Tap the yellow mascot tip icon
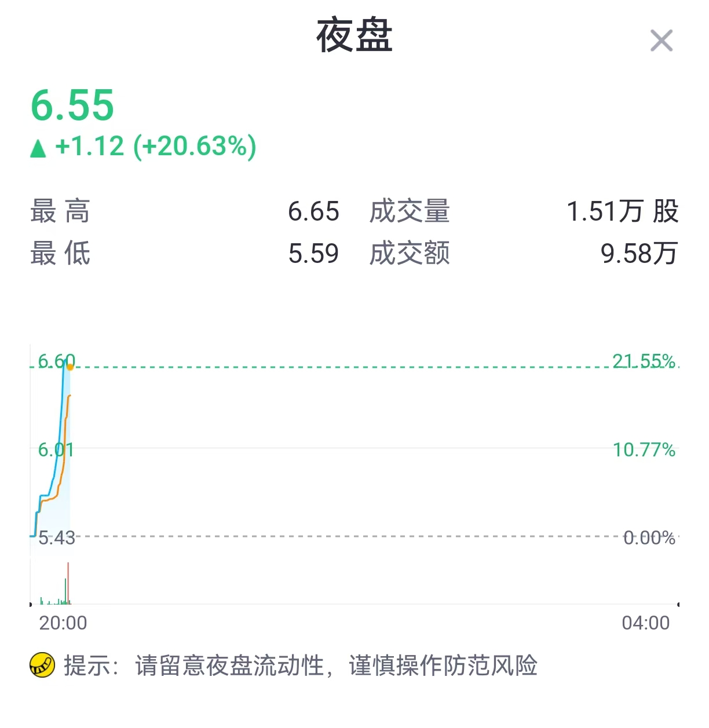This screenshot has width=709, height=728. [x=42, y=665]
